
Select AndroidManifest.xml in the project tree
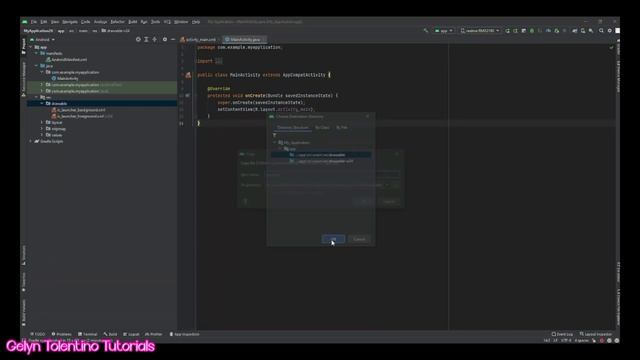coord(66,60)
